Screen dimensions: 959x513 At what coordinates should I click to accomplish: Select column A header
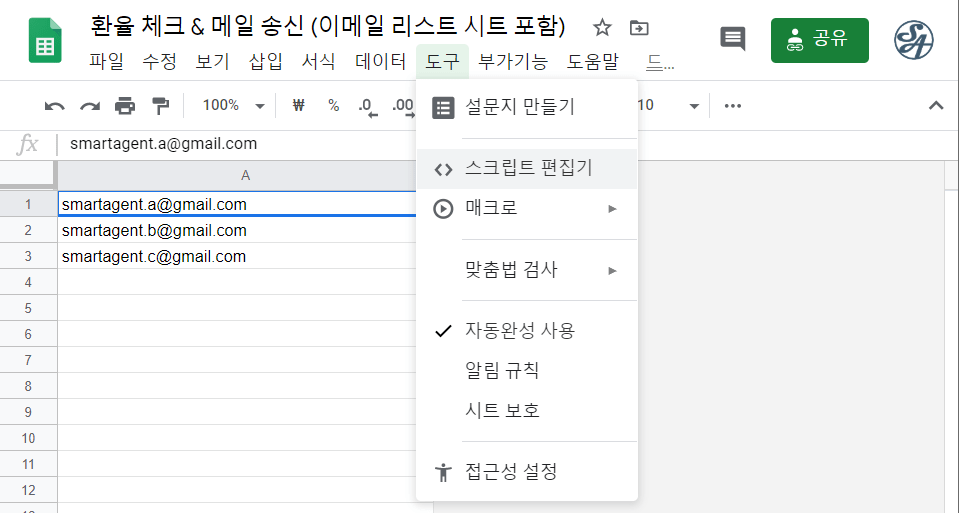pyautogui.click(x=245, y=176)
